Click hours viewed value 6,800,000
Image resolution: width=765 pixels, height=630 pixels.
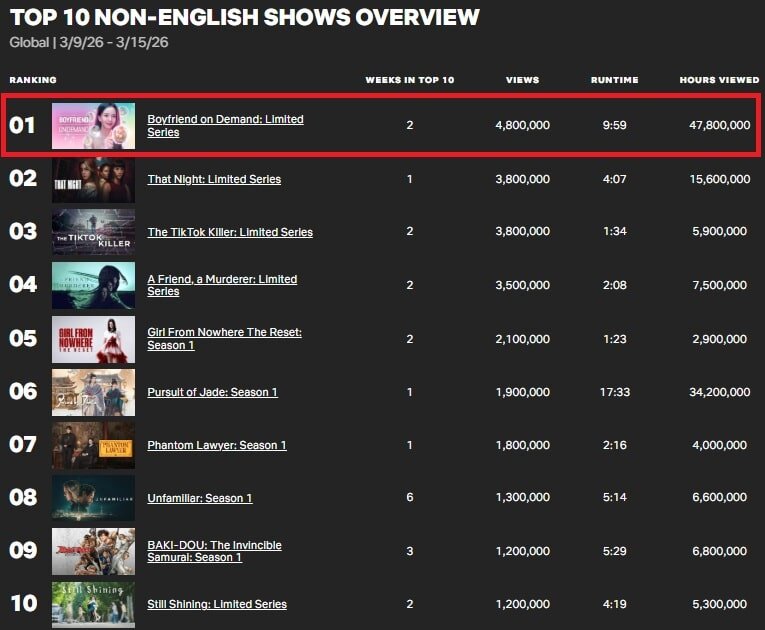pos(720,551)
